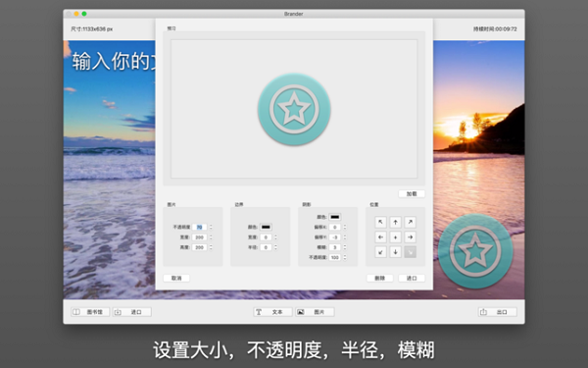Click the 持续时间 duration readout
This screenshot has height=368, width=588.
pyautogui.click(x=495, y=28)
